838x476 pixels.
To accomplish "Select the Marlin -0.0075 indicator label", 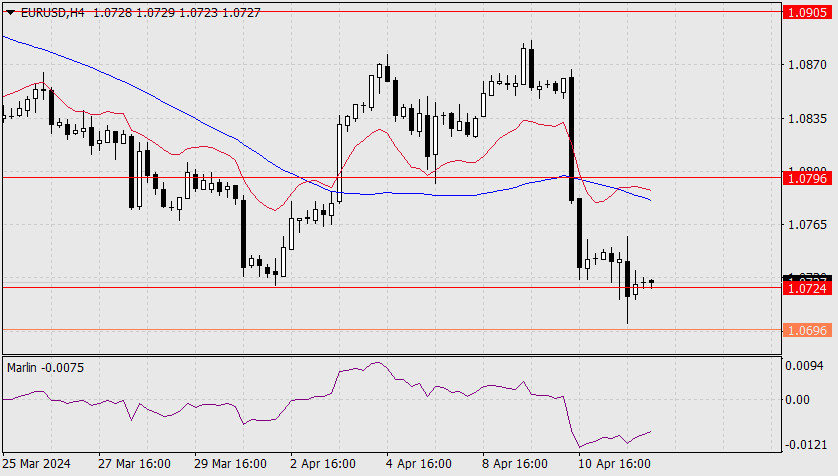I will (x=45, y=368).
